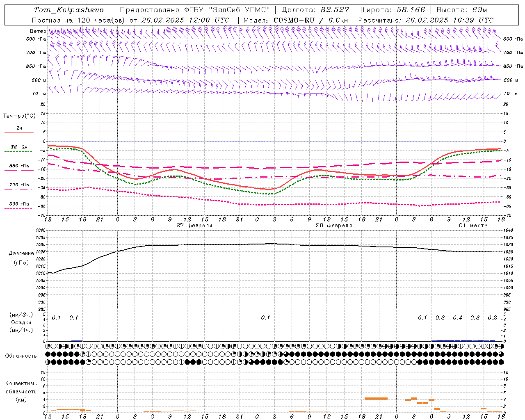Select the provider text ФГБУ "ЗапСиб УГМС"
Viewport: 525px width, 420px height.
[x=227, y=10]
